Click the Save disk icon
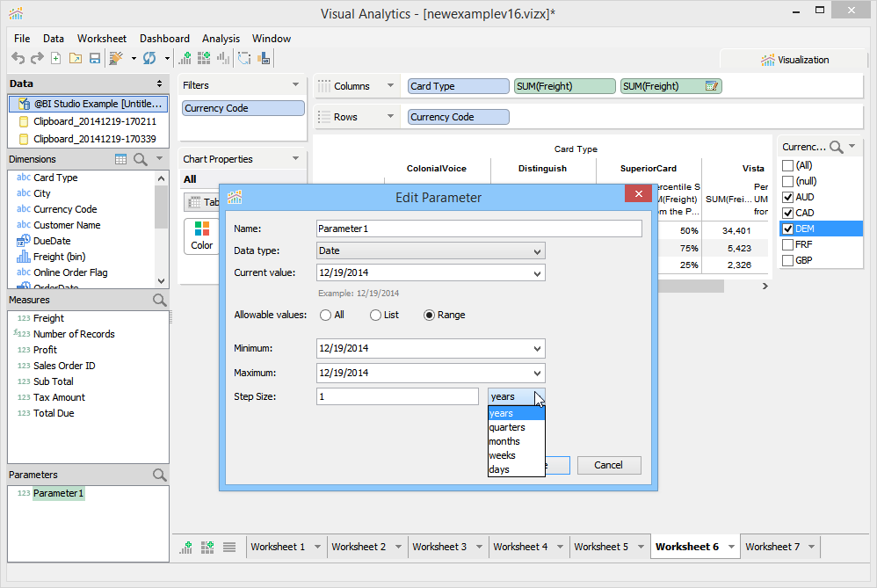This screenshot has height=588, width=877. [x=94, y=58]
